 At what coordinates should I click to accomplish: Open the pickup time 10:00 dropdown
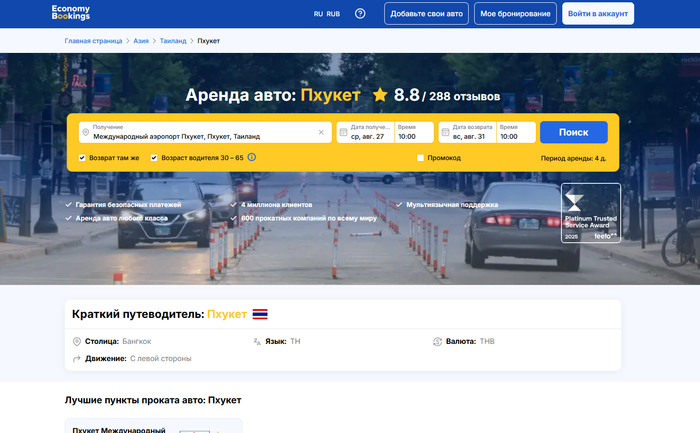pyautogui.click(x=414, y=133)
